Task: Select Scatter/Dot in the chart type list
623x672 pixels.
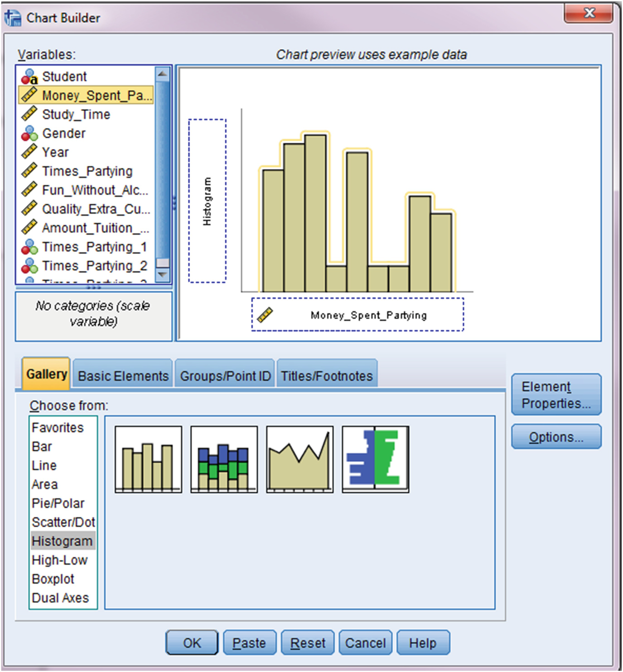Action: click(x=63, y=522)
